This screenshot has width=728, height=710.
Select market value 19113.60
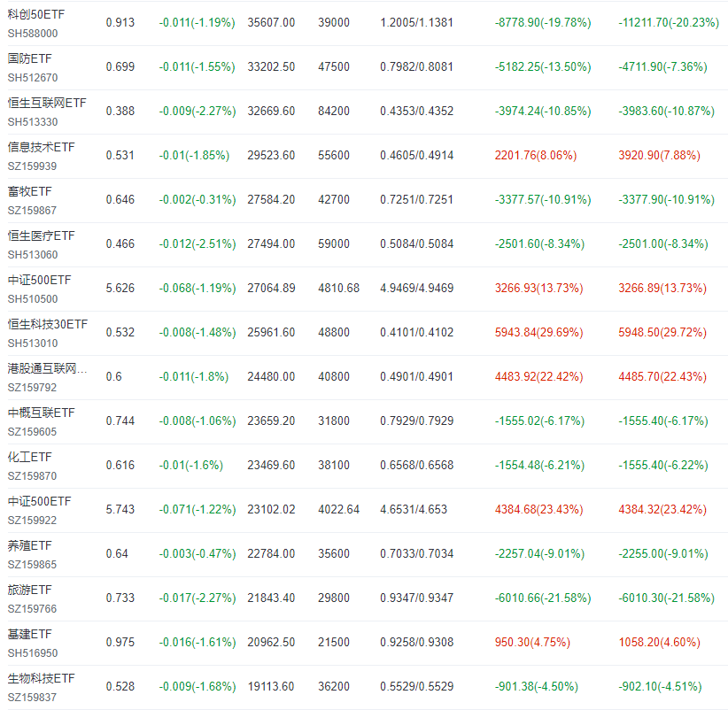271,687
